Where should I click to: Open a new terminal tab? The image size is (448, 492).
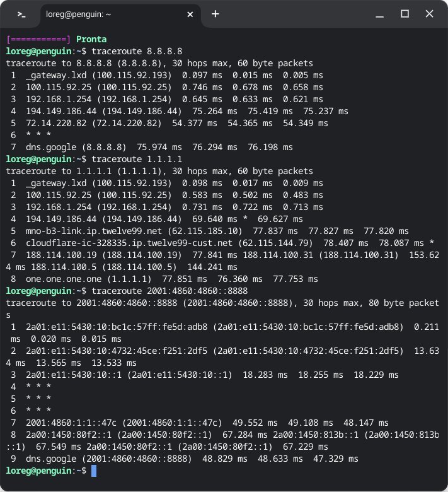215,14
